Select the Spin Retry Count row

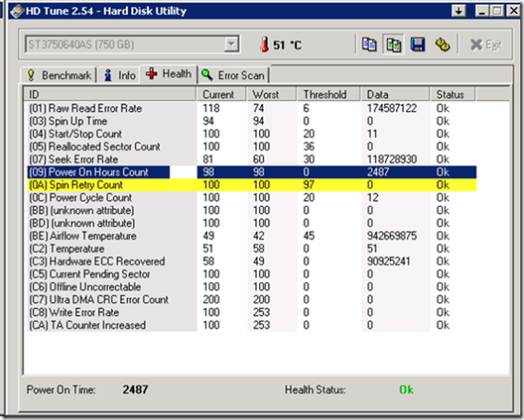tap(252, 185)
